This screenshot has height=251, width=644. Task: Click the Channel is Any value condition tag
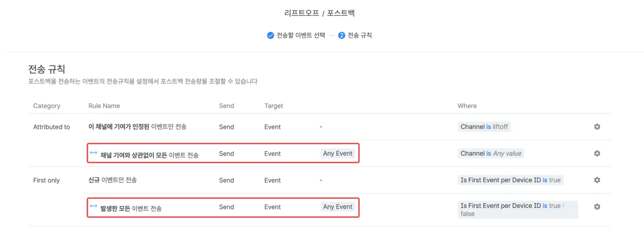[x=491, y=153]
